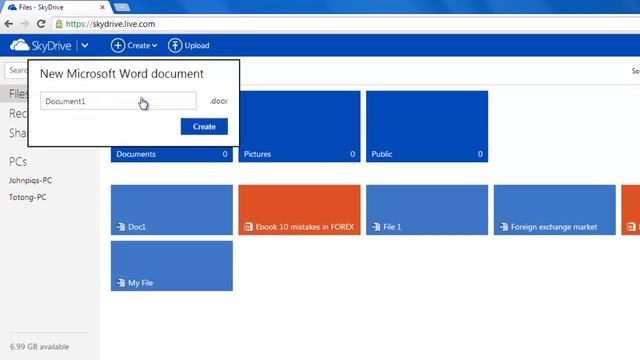Open the SkyDrive dropdown chevron
This screenshot has height=360, width=640.
[x=84, y=46]
